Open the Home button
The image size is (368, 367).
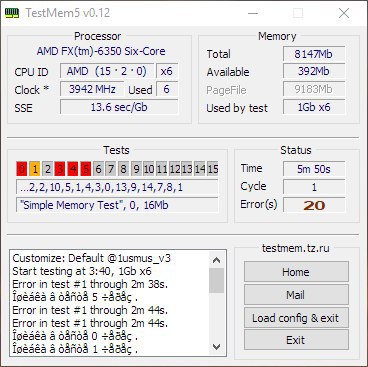click(x=296, y=272)
